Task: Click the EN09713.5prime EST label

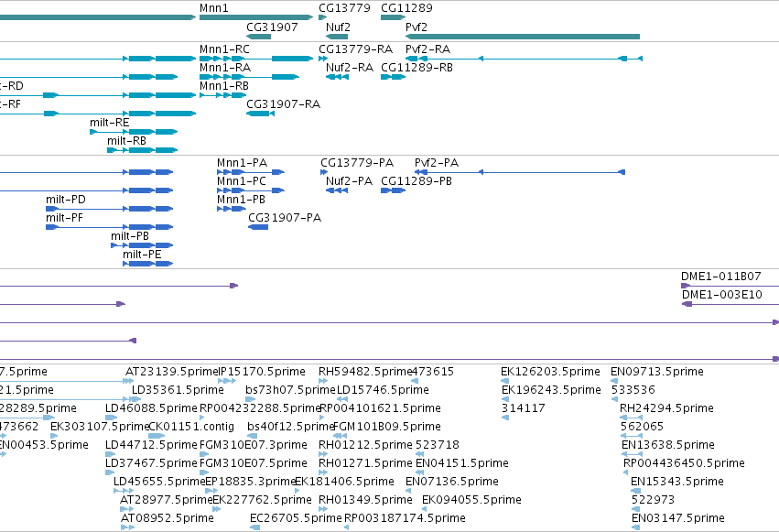Action: tap(656, 372)
